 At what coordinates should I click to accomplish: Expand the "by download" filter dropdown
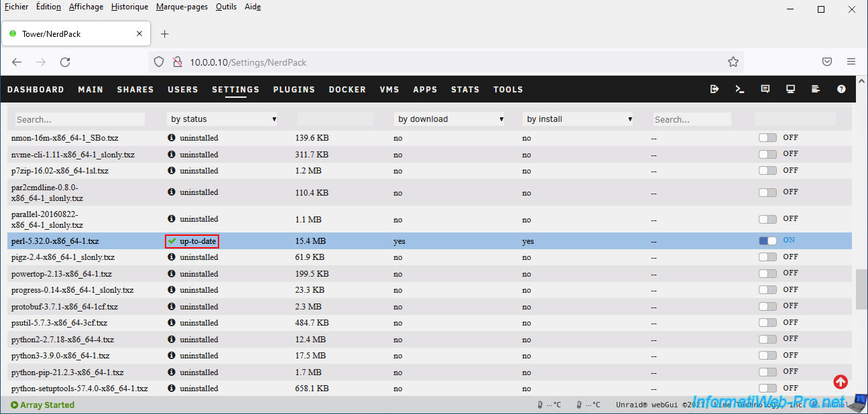(450, 119)
